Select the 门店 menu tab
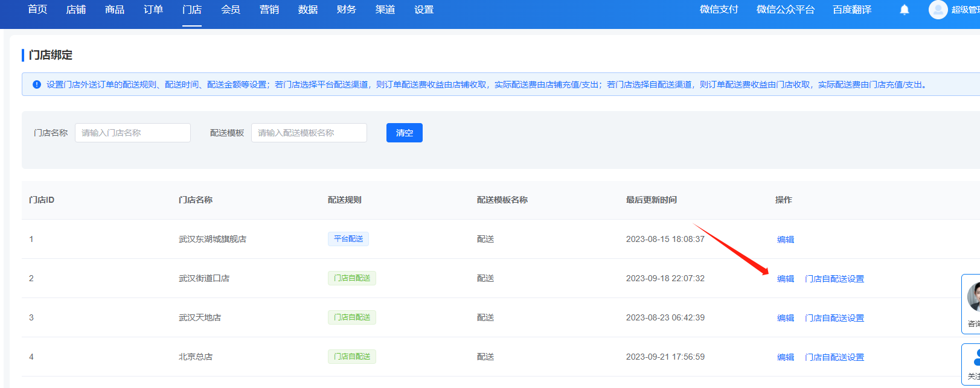The height and width of the screenshot is (388, 980). [192, 10]
